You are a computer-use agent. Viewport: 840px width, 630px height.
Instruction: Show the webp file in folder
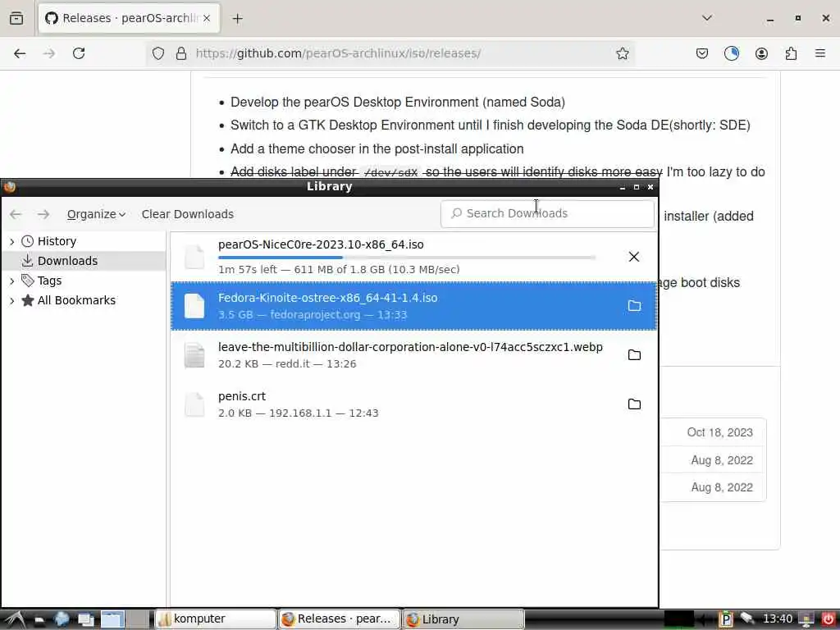pyautogui.click(x=634, y=355)
